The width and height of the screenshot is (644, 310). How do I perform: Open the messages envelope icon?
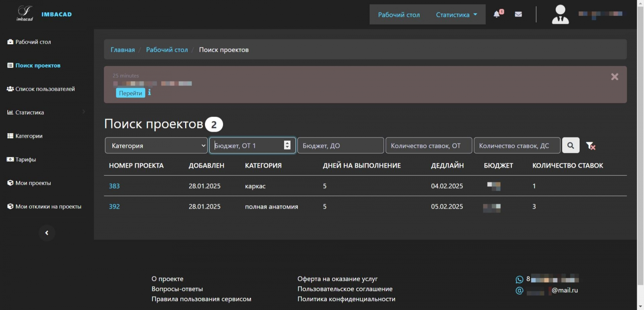coord(518,14)
